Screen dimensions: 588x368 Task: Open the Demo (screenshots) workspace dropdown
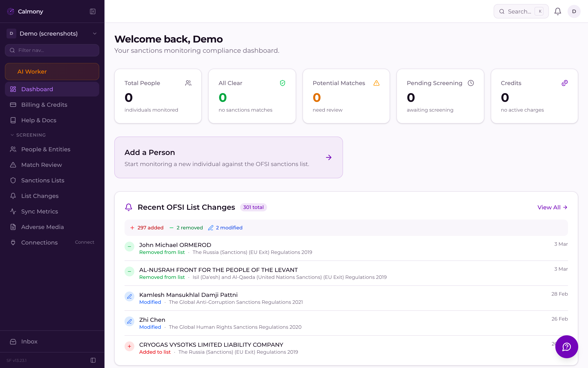[52, 34]
